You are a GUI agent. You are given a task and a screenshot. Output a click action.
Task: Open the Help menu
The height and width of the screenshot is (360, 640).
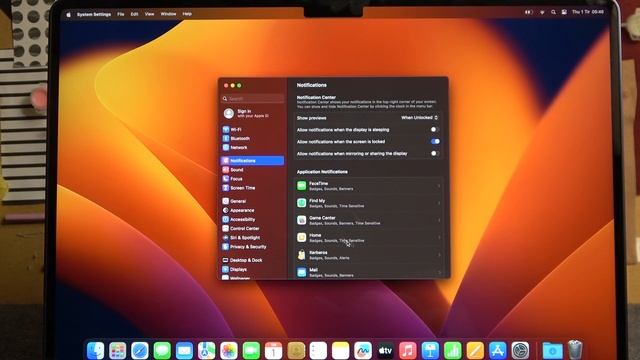187,14
